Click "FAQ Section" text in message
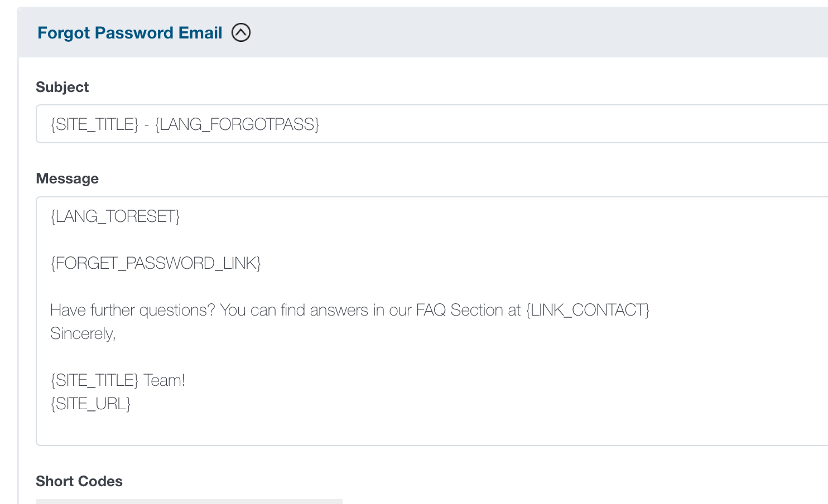 (460, 310)
